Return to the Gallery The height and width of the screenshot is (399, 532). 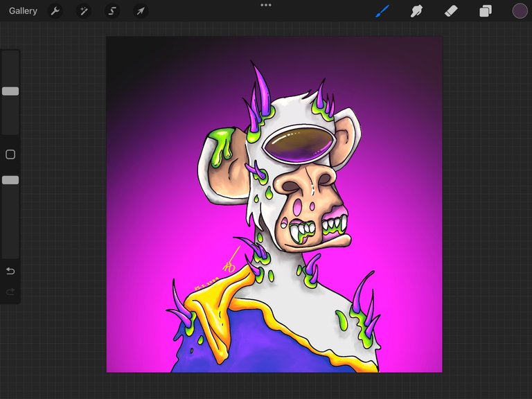pyautogui.click(x=23, y=11)
